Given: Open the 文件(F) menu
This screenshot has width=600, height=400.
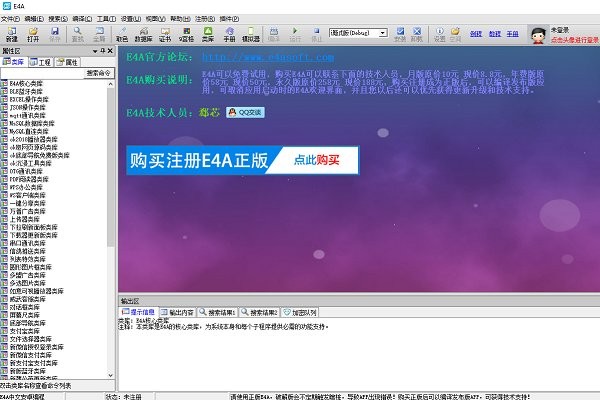Looking at the screenshot, I should pos(10,18).
